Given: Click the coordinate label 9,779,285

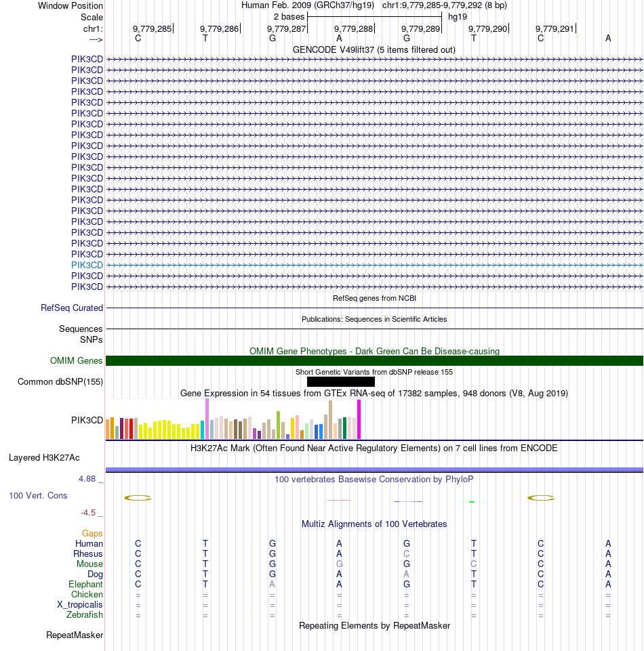Looking at the screenshot, I should [x=152, y=28].
